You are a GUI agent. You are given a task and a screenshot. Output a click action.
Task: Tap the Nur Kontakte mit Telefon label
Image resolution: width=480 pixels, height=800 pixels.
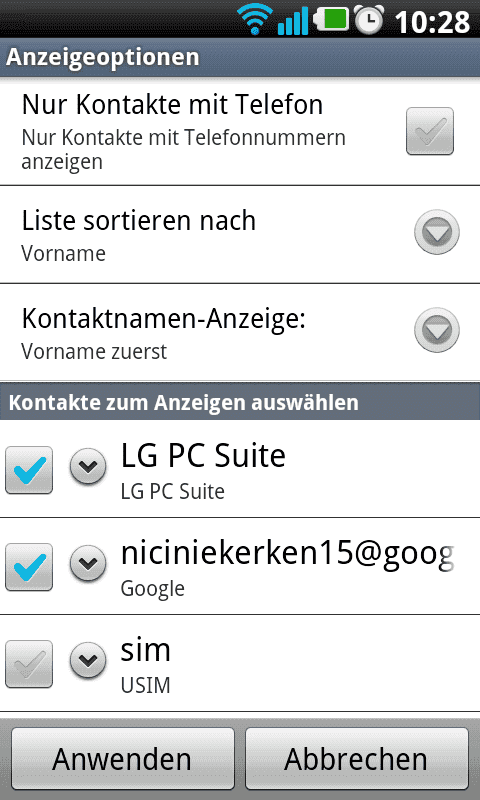tap(172, 105)
